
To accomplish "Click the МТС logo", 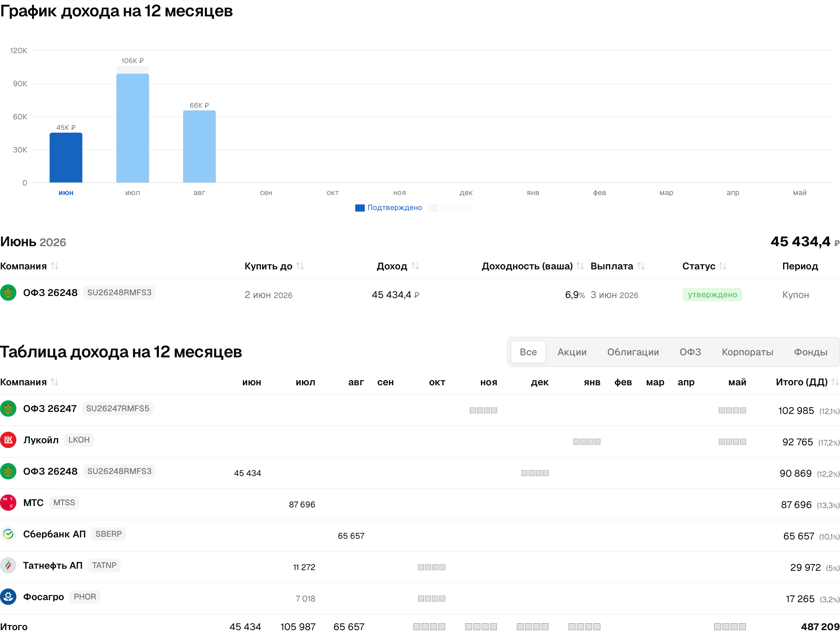I will click(x=9, y=503).
